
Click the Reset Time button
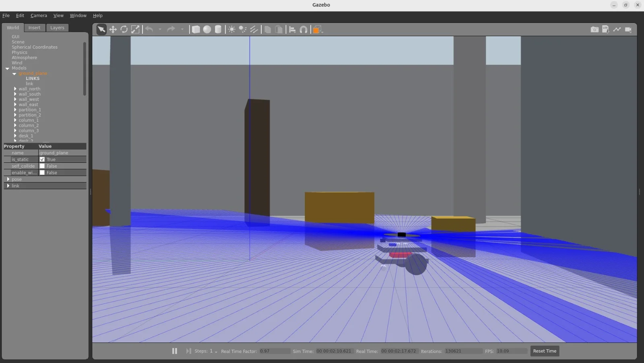pos(545,351)
